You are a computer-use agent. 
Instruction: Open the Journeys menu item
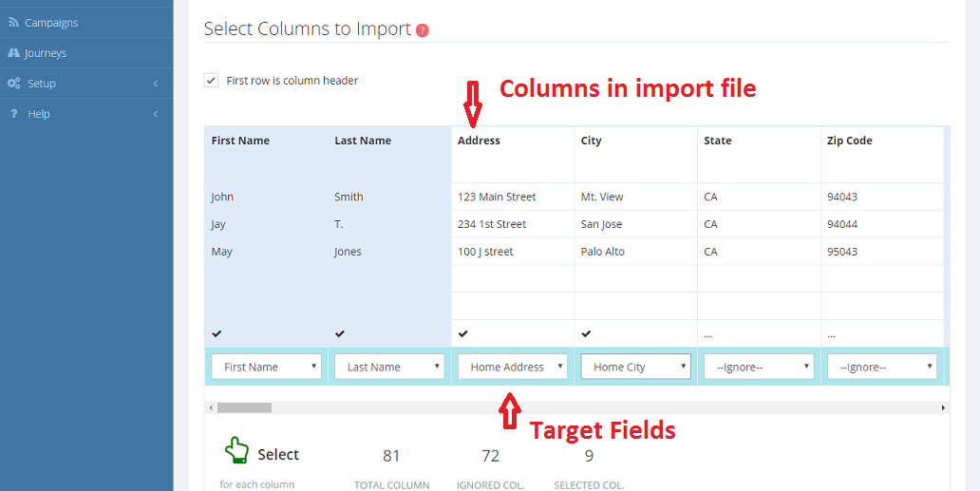[46, 53]
